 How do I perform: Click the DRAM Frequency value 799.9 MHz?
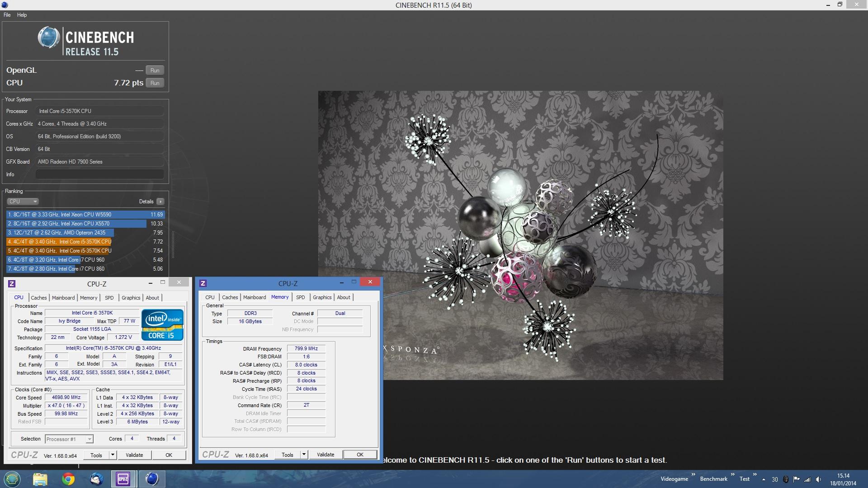pyautogui.click(x=306, y=349)
